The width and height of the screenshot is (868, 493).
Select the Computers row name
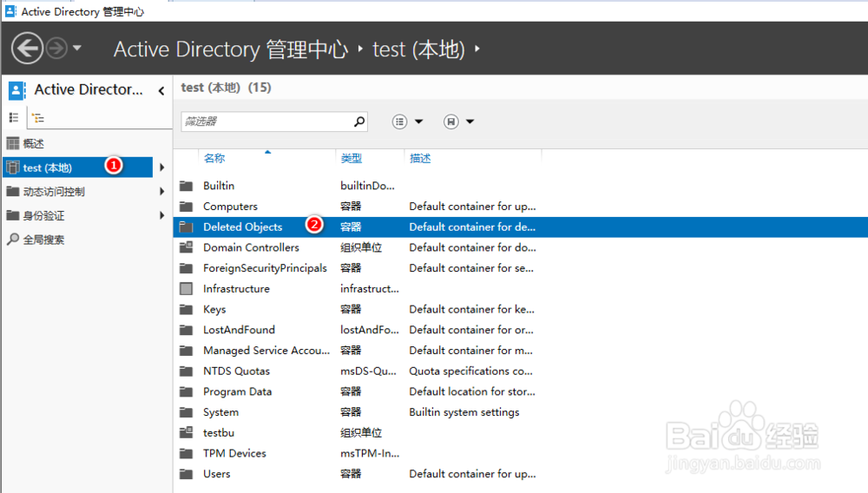230,207
